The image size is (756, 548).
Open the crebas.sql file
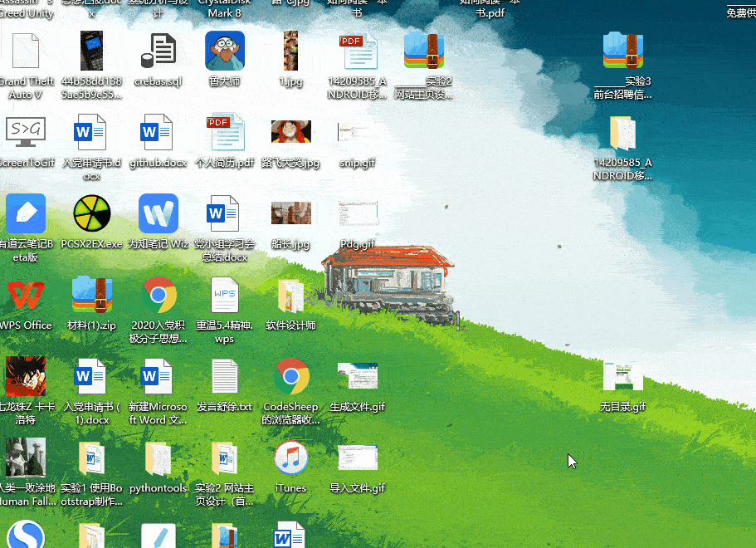click(x=159, y=51)
